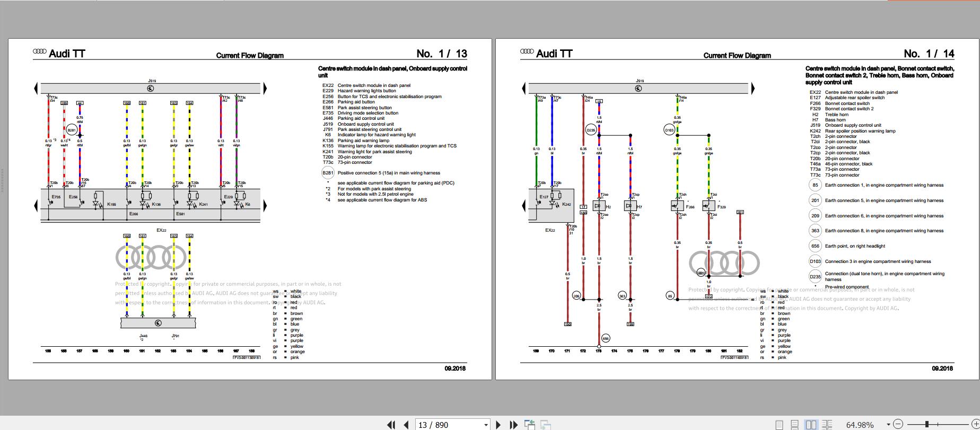Switch to single page layout
The image size is (980, 430).
(779, 425)
